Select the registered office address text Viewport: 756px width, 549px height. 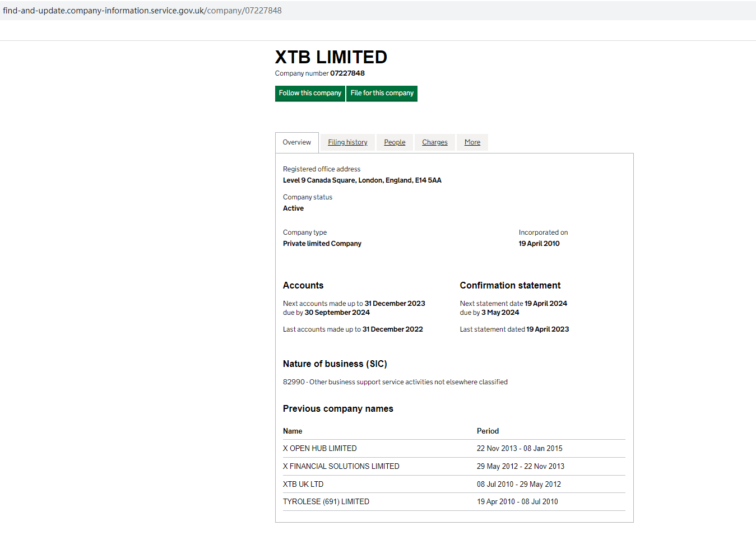(362, 180)
